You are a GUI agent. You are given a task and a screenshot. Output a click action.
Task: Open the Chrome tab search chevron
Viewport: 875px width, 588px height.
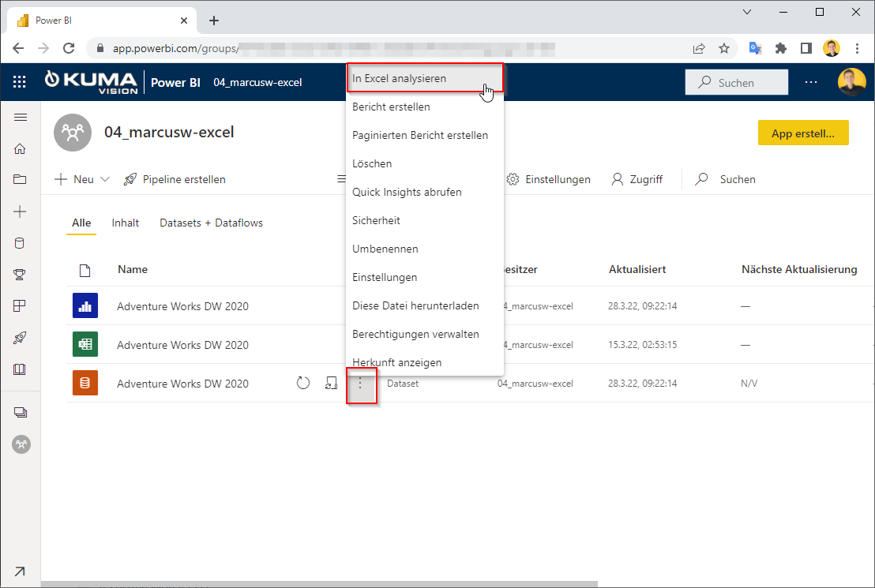click(x=746, y=12)
